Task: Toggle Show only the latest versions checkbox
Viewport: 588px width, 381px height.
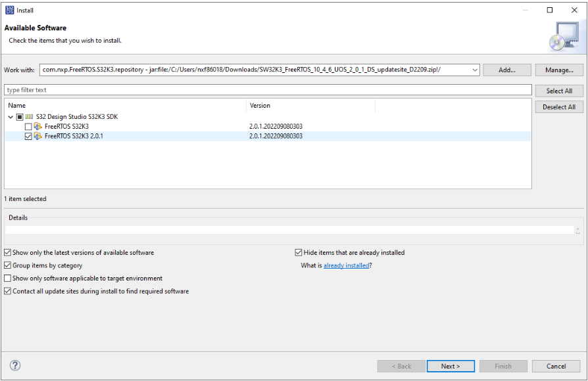Action: click(7, 252)
